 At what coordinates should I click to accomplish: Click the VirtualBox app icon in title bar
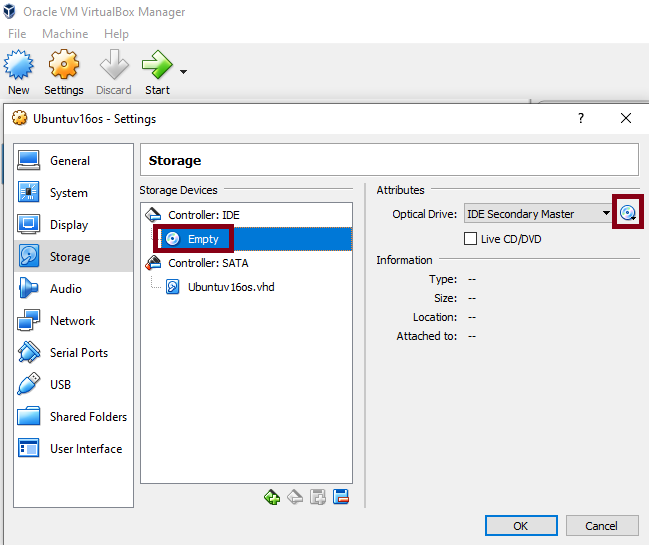10,12
